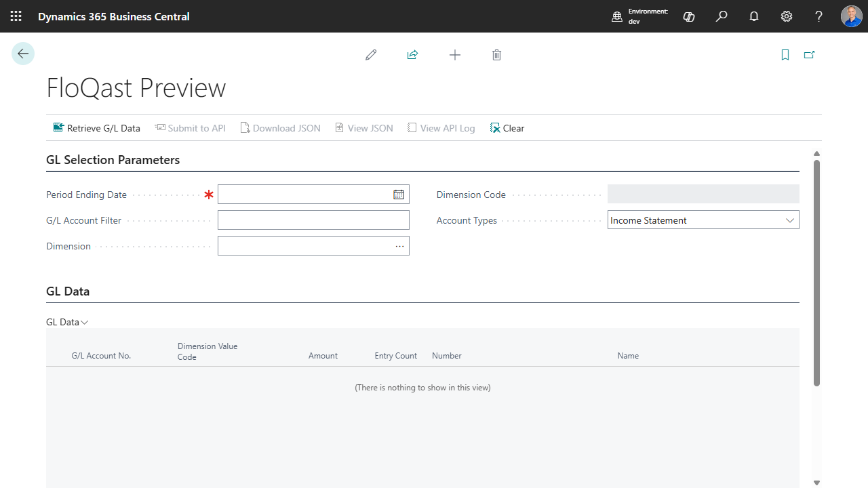Viewport: 868px width, 488px height.
Task: Open the Period Ending Date calendar picker
Action: click(x=399, y=195)
